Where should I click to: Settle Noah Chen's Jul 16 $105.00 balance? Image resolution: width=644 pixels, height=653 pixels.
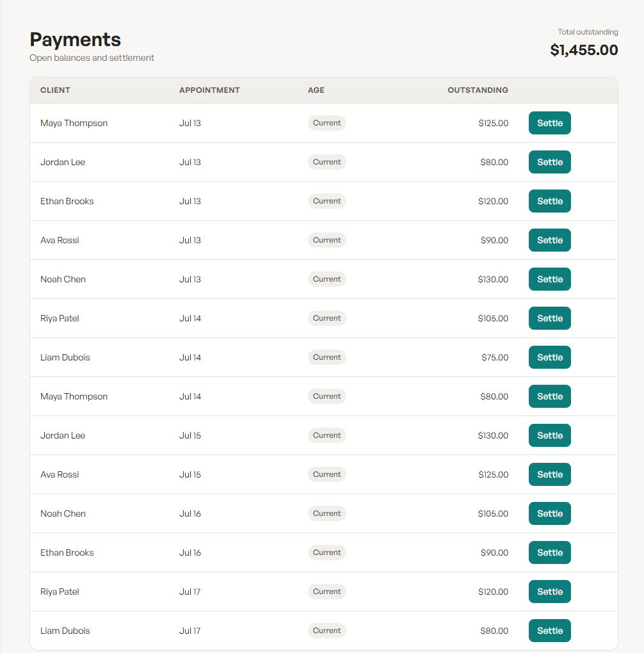(x=549, y=513)
